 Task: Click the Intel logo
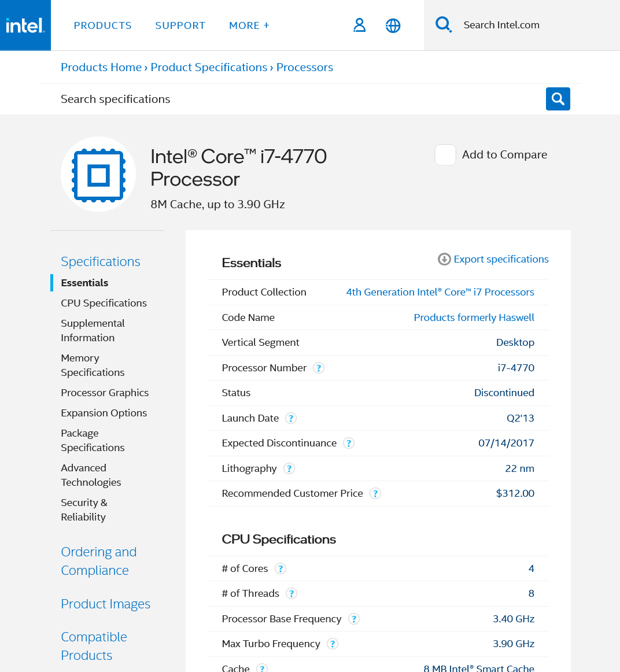click(x=25, y=25)
